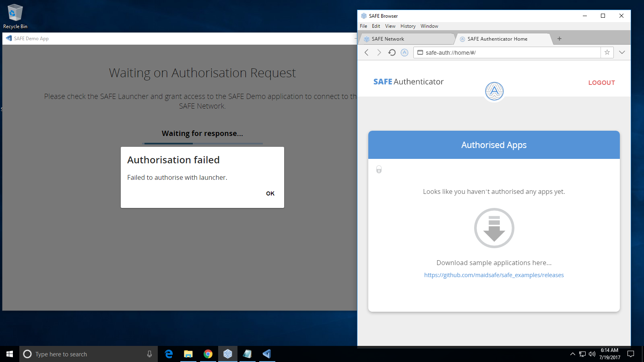The width and height of the screenshot is (644, 362).
Task: Open the View menu in SAFE Browser
Action: (390, 26)
